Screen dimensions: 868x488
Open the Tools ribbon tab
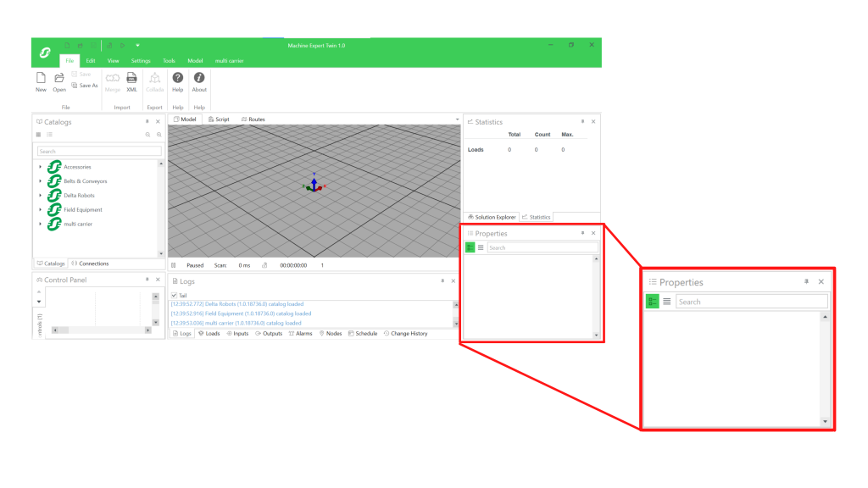coord(169,61)
